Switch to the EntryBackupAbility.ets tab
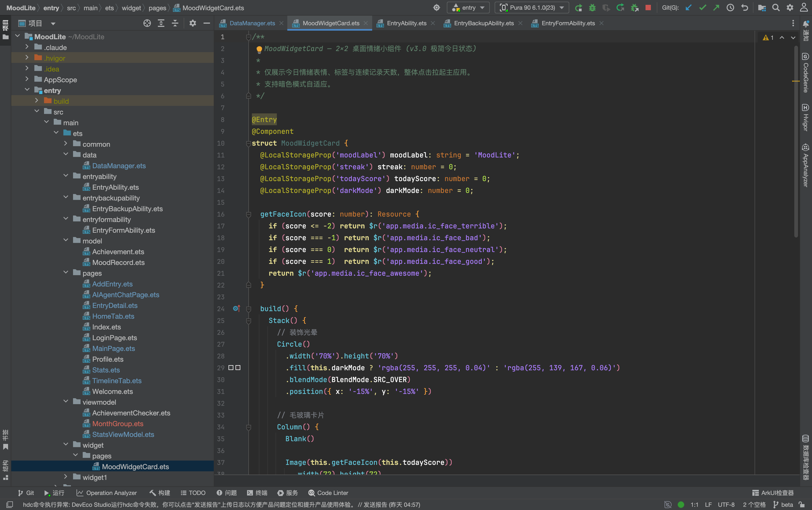This screenshot has width=812, height=510. [x=483, y=23]
